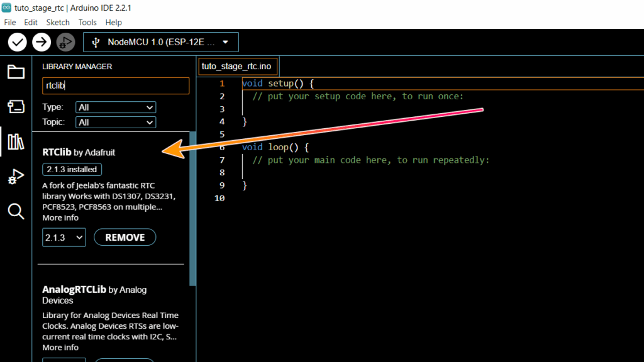This screenshot has width=644, height=362.
Task: Click the USB icon in board selector
Action: click(x=96, y=42)
